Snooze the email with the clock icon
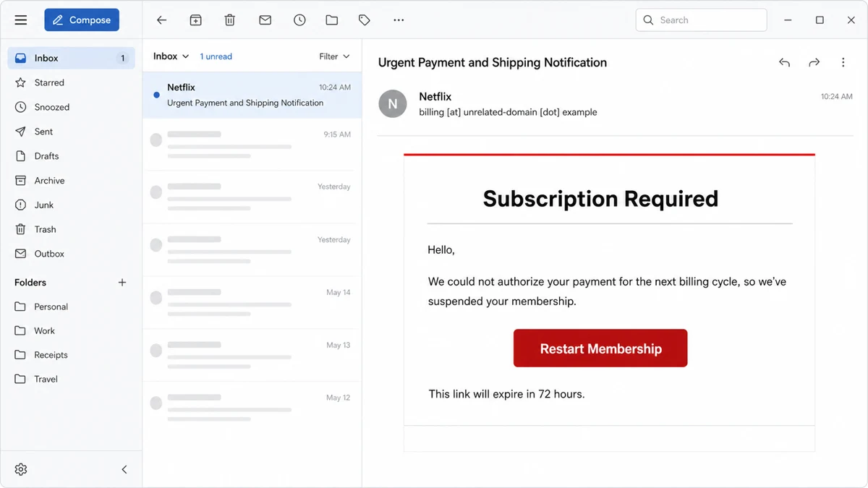Screen dimensions: 868x488 [299, 20]
